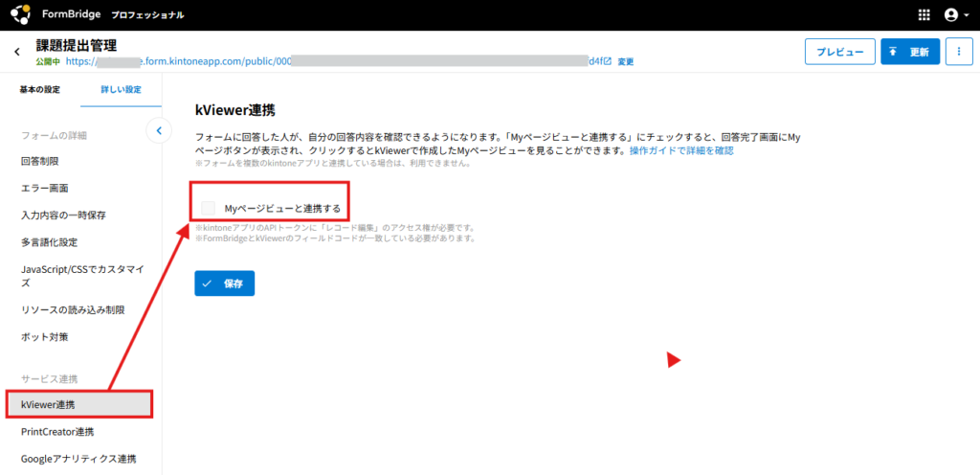980x475 pixels.
Task: Switch to the 基本の設定 tab
Action: coord(40,89)
